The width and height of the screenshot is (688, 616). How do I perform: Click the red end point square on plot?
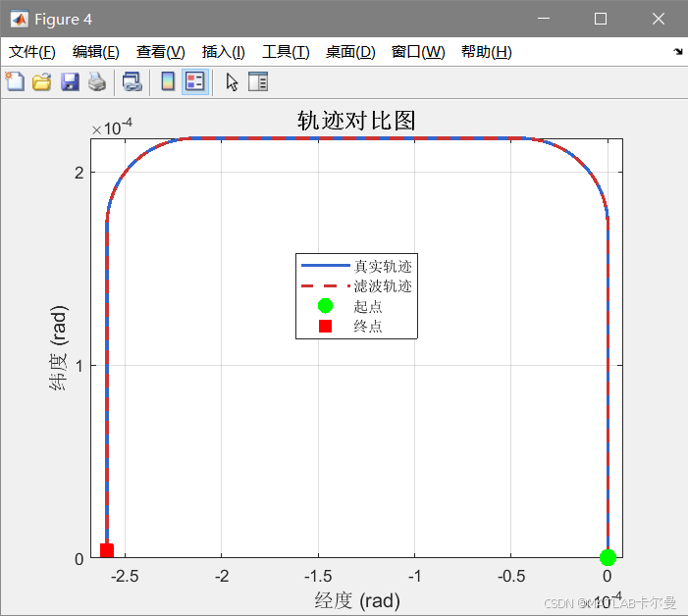pyautogui.click(x=107, y=550)
